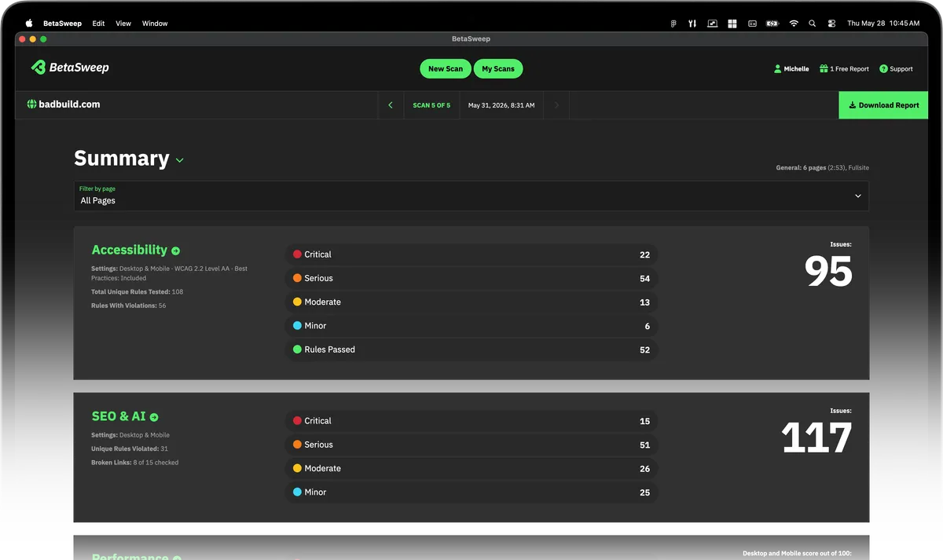The height and width of the screenshot is (560, 943).
Task: Open Accessibility details arrow icon
Action: [x=175, y=251]
